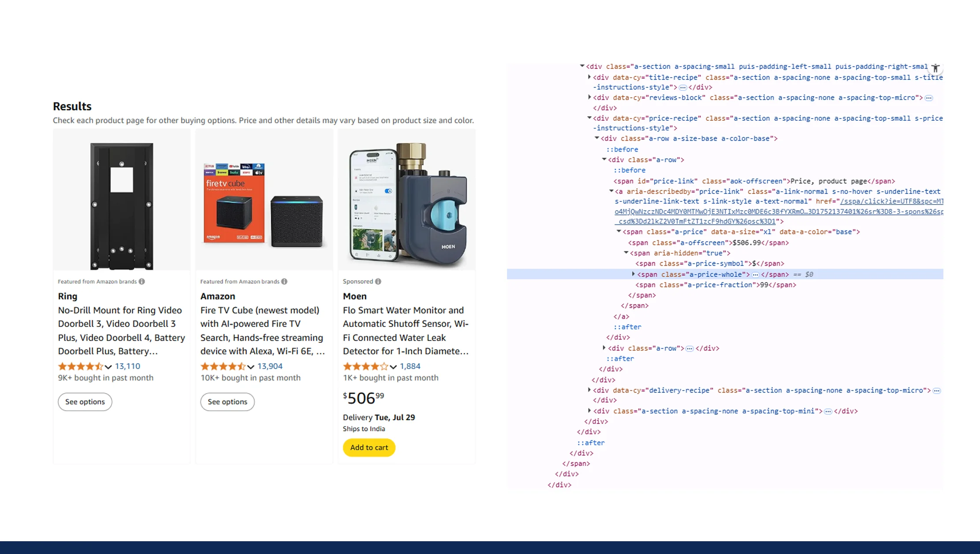
Task: Click the accessibility inspector icon in DevTools
Action: (x=935, y=67)
